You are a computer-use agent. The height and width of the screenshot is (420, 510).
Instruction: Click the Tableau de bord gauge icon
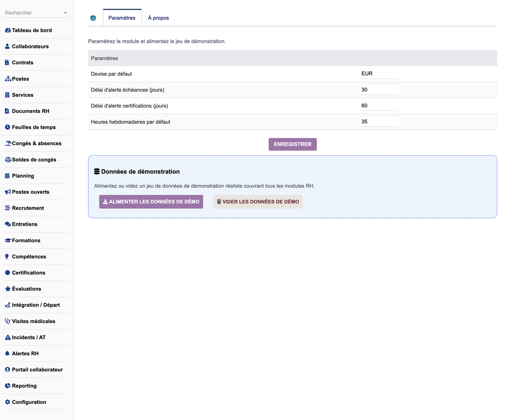8,31
